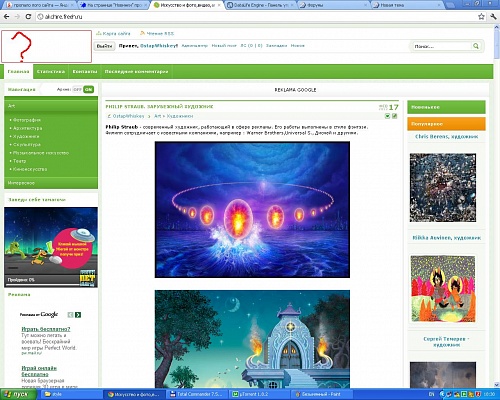Switch to µTorrent 1.8.2 in taskbar
This screenshot has height=400, width=500.
pos(260,394)
